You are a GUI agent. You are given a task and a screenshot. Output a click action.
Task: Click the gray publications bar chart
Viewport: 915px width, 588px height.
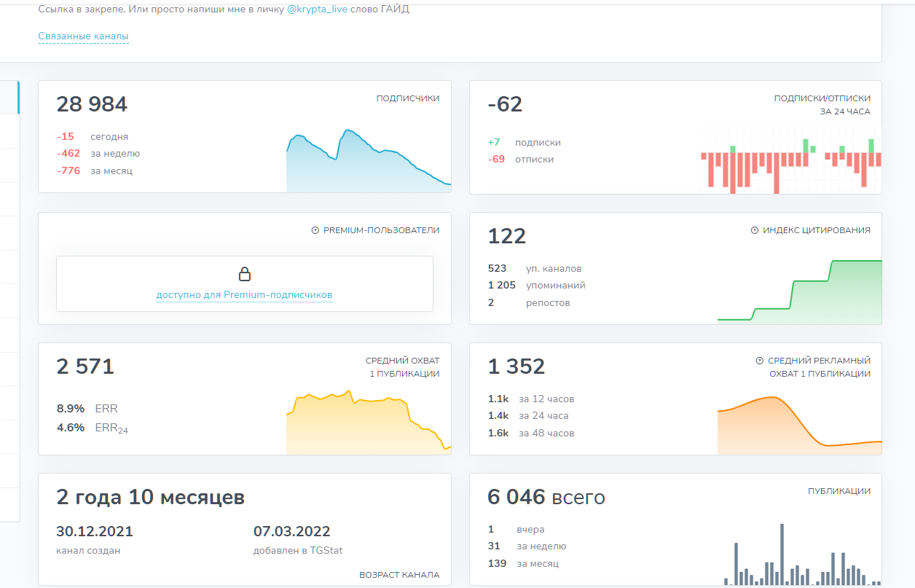(x=802, y=554)
